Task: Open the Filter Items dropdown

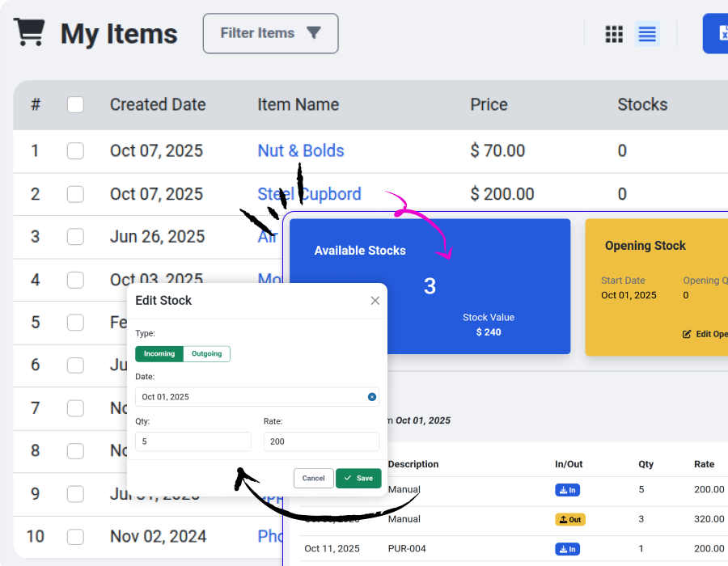Action: (270, 33)
